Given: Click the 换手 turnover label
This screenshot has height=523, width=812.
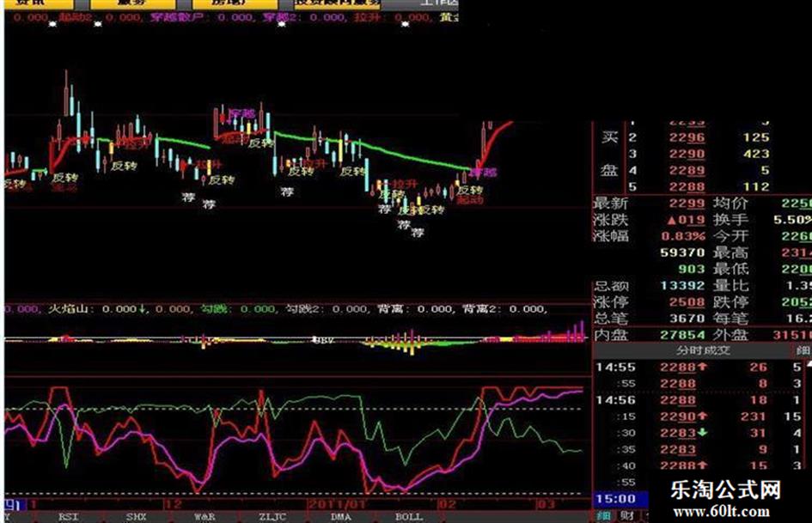Looking at the screenshot, I should [730, 220].
